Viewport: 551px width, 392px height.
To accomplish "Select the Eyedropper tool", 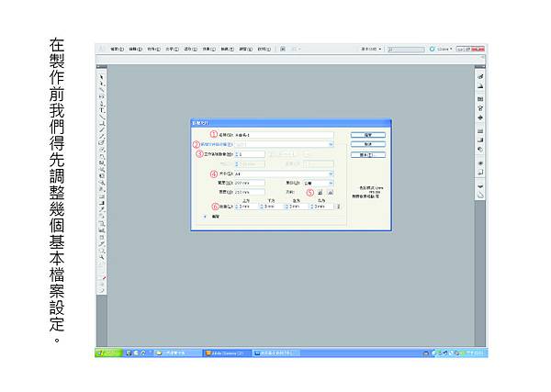I will click(102, 209).
